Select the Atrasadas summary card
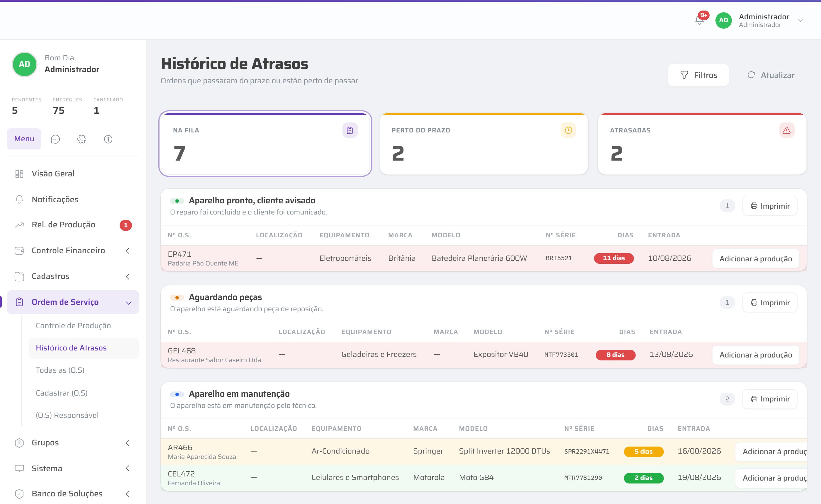 (x=702, y=144)
